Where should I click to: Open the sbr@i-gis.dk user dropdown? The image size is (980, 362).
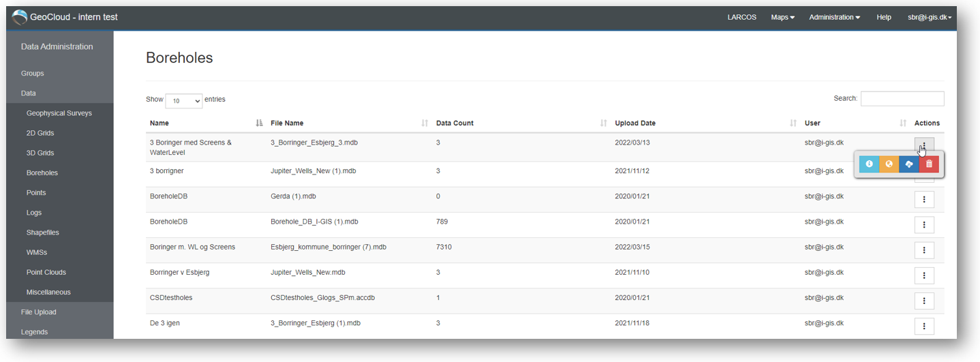coord(930,17)
